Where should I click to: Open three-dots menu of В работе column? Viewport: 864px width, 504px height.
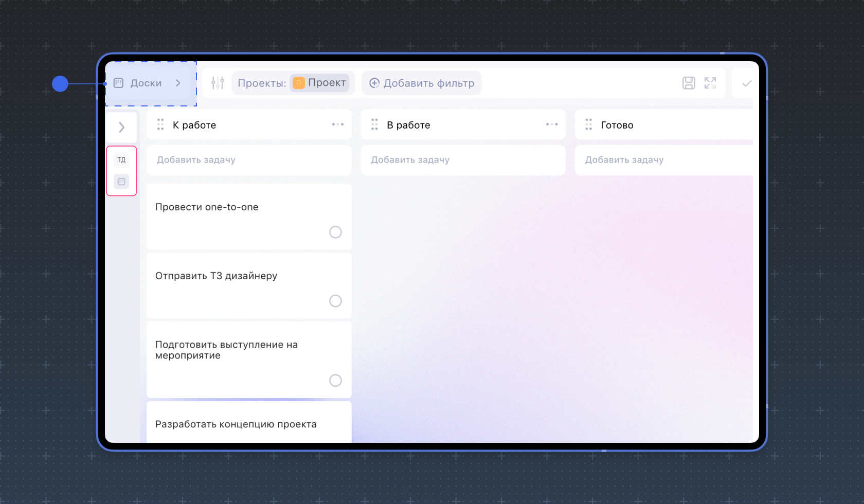(552, 124)
